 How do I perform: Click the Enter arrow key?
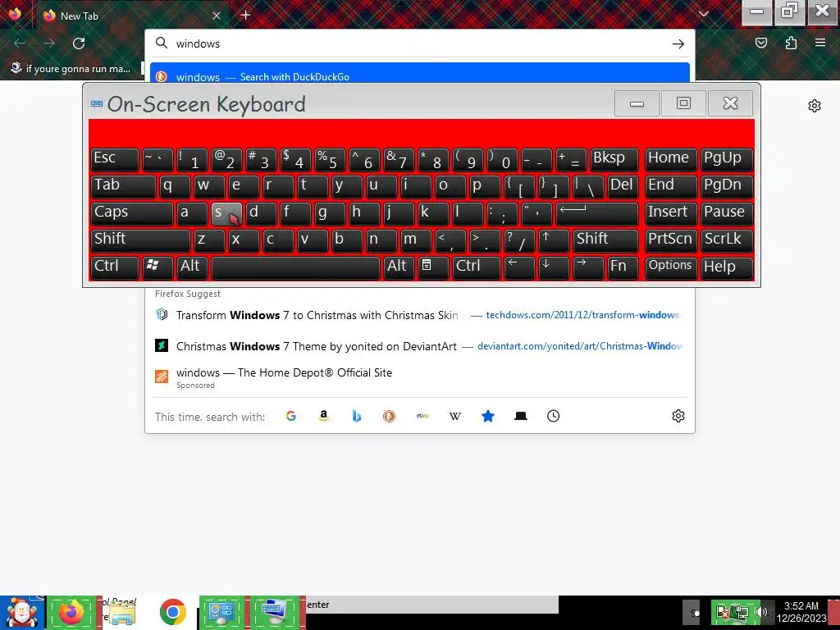(x=597, y=213)
